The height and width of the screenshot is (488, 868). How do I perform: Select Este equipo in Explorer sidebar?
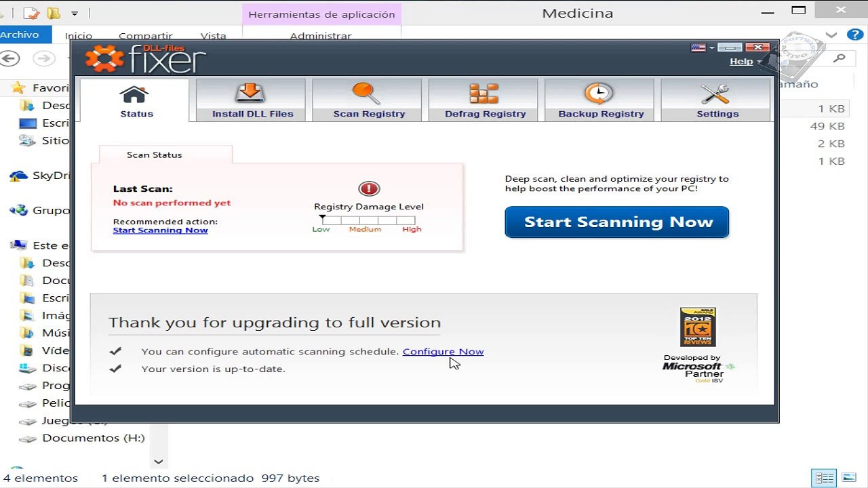point(41,245)
